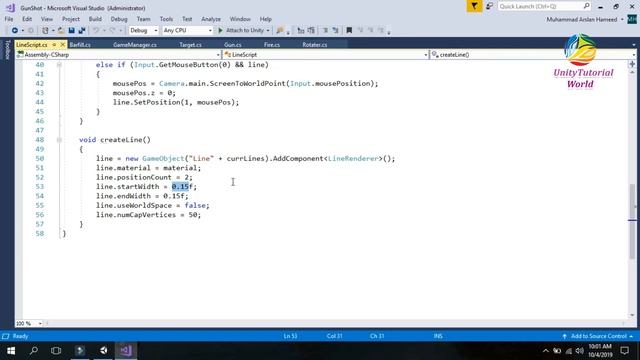Open the Build menu
The image size is (640, 360).
pos(95,19)
